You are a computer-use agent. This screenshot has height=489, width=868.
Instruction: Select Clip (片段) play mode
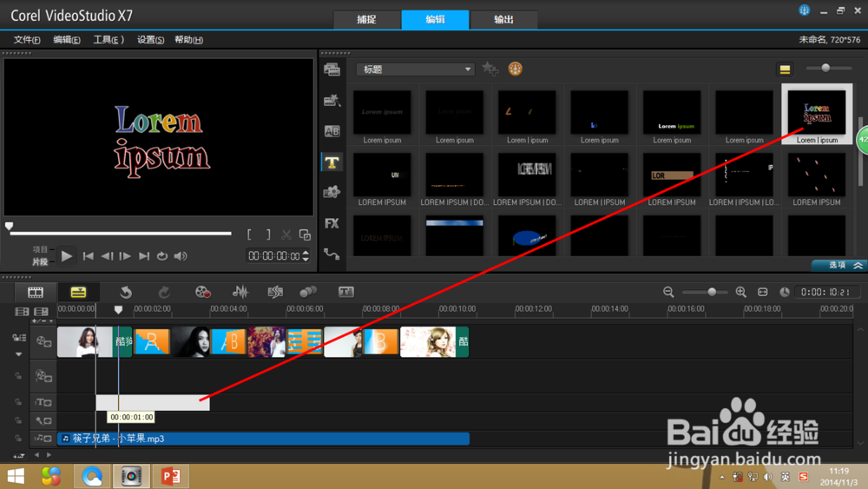(40, 261)
